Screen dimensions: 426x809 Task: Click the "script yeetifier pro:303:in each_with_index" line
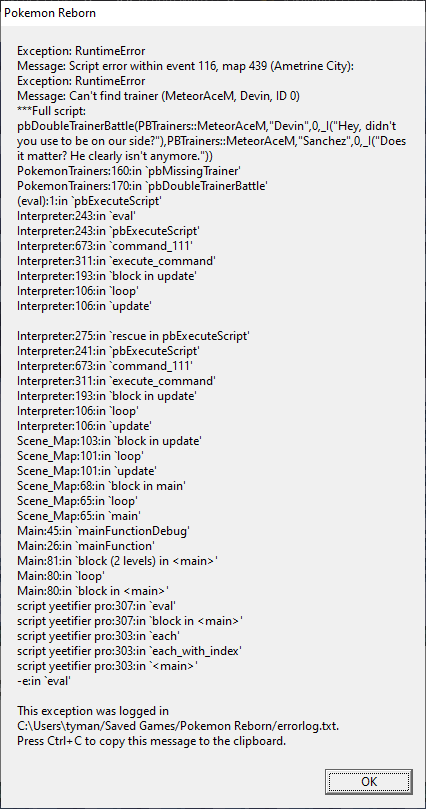coord(128,651)
